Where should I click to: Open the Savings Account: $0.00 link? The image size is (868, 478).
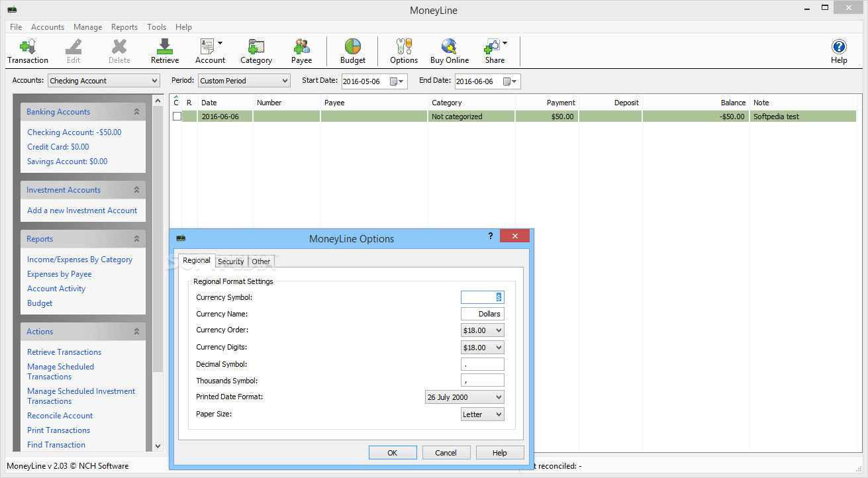67,162
